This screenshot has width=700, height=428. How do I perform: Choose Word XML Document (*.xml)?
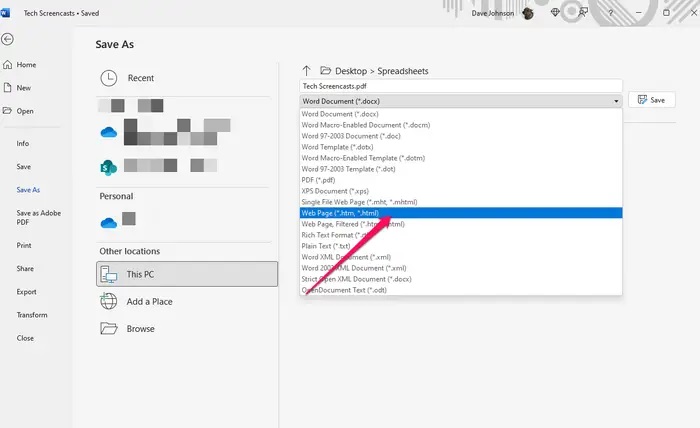461,257
